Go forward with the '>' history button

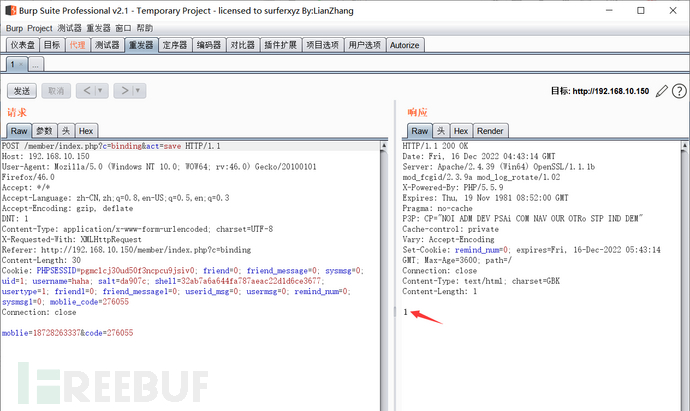coord(125,91)
